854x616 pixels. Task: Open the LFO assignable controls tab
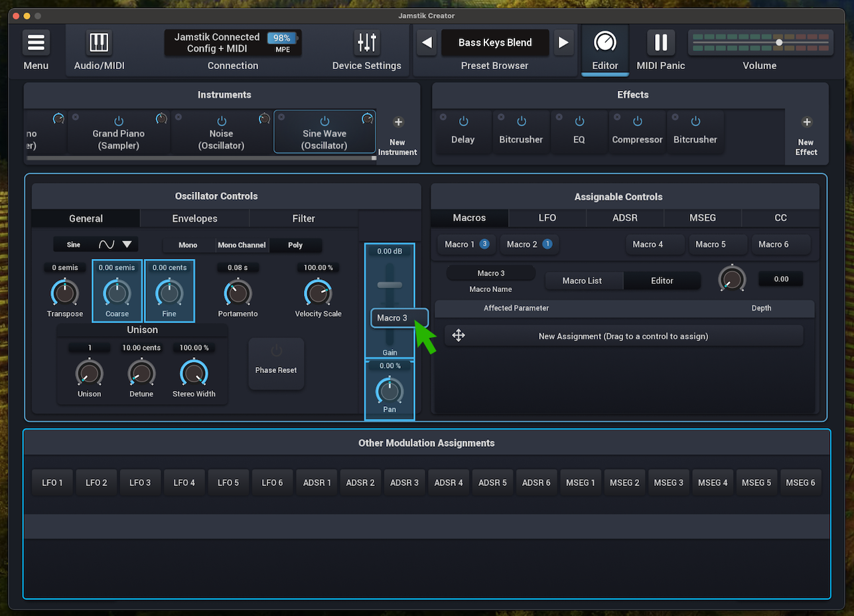pyautogui.click(x=547, y=218)
